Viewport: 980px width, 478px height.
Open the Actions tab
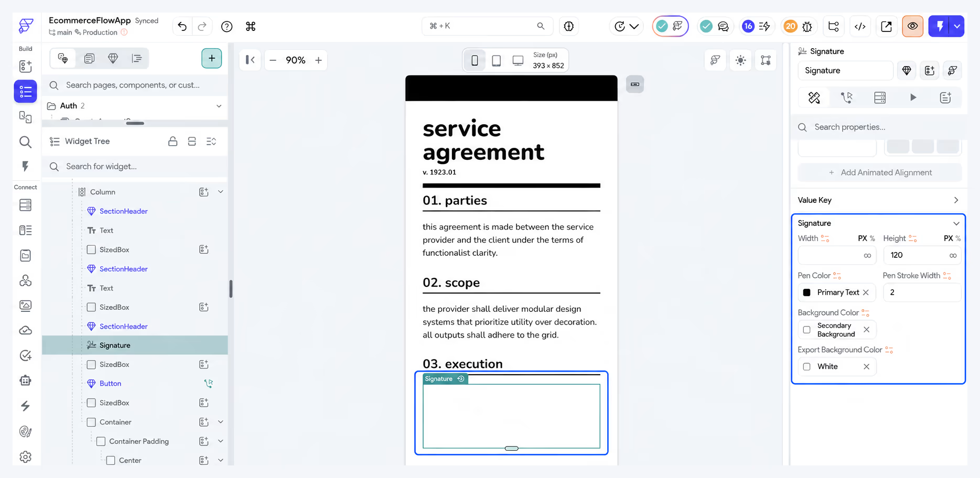847,97
